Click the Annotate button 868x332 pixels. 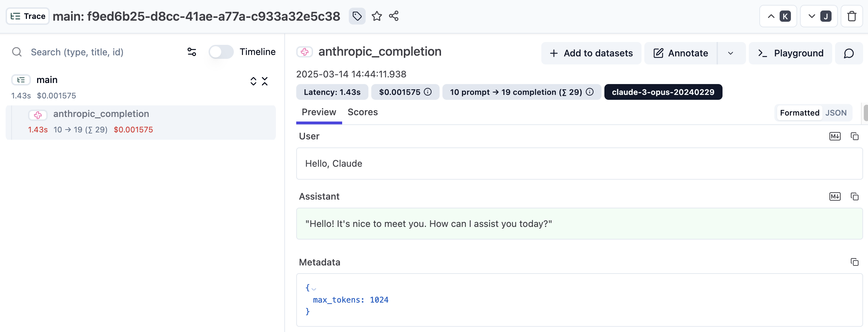pyautogui.click(x=681, y=53)
